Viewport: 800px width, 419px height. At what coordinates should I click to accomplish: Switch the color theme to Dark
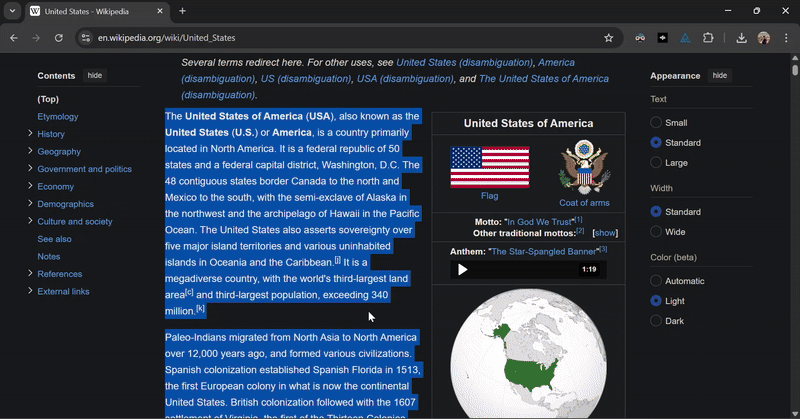pyautogui.click(x=656, y=321)
